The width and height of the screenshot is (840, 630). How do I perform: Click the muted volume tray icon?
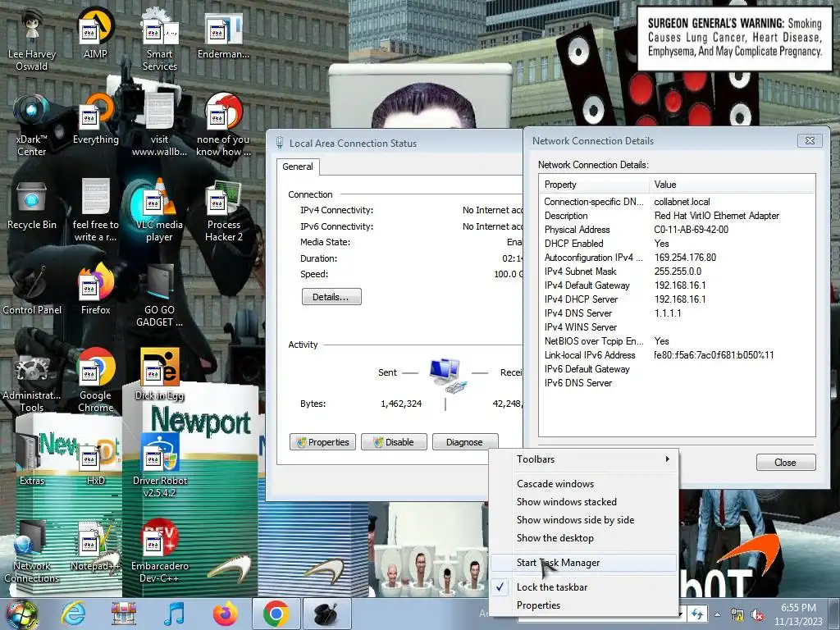pyautogui.click(x=757, y=615)
